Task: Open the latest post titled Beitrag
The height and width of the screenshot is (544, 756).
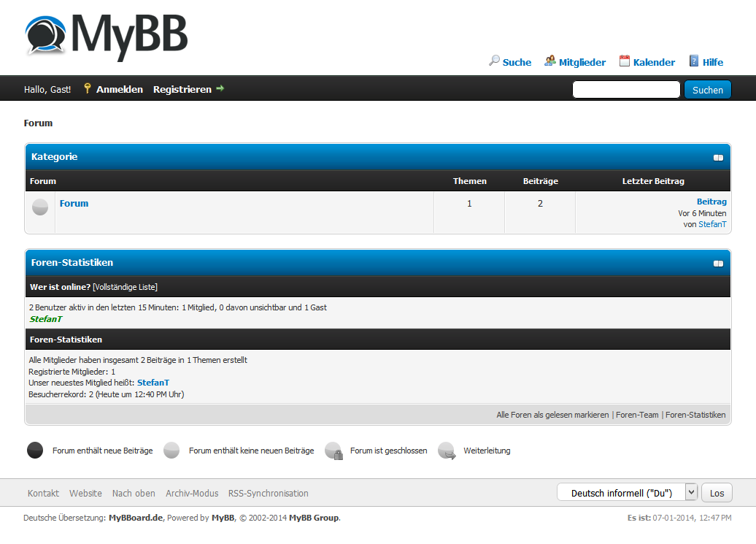Action: pyautogui.click(x=711, y=202)
